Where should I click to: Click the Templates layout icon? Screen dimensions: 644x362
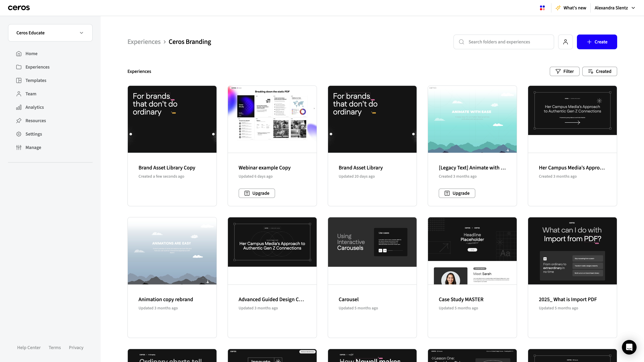pyautogui.click(x=19, y=80)
